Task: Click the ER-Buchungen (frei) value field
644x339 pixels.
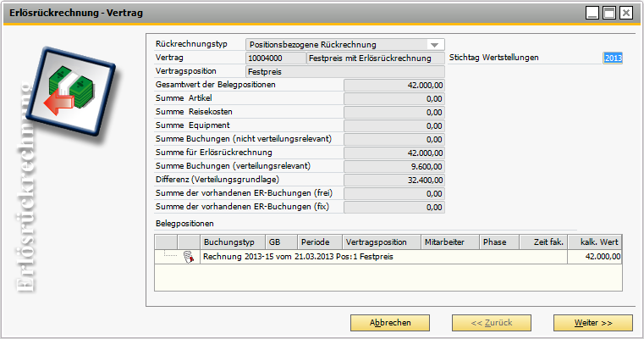Action: [x=394, y=194]
